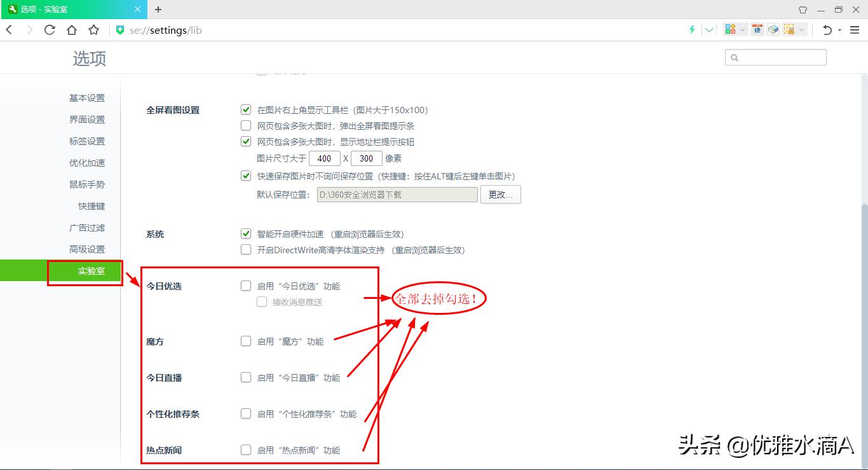Click the site security shield in address bar
The width and height of the screenshot is (868, 470).
click(x=120, y=30)
